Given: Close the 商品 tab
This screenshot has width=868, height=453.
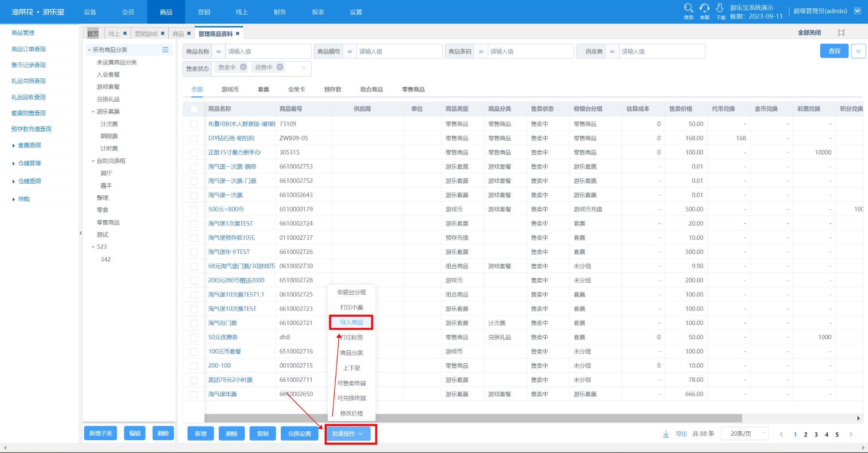Looking at the screenshot, I should (189, 33).
